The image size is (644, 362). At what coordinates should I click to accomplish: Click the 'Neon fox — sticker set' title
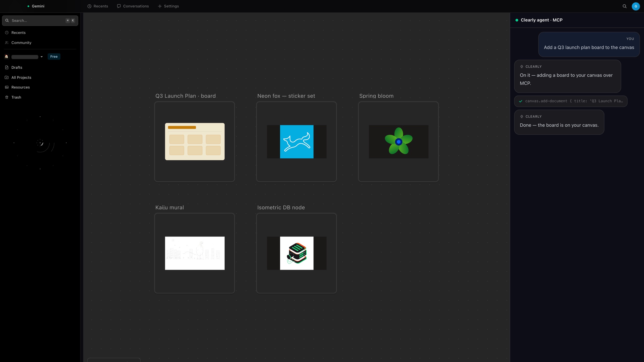click(x=286, y=96)
